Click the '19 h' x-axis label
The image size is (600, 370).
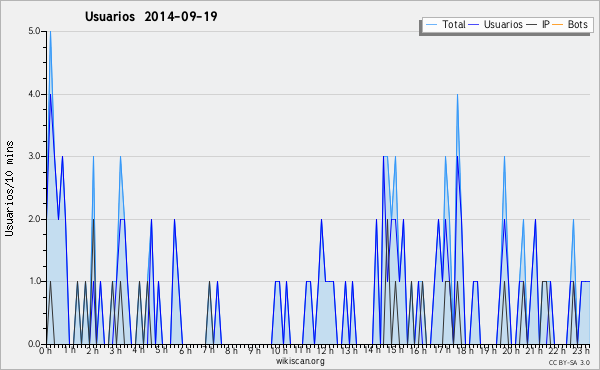pos(488,351)
